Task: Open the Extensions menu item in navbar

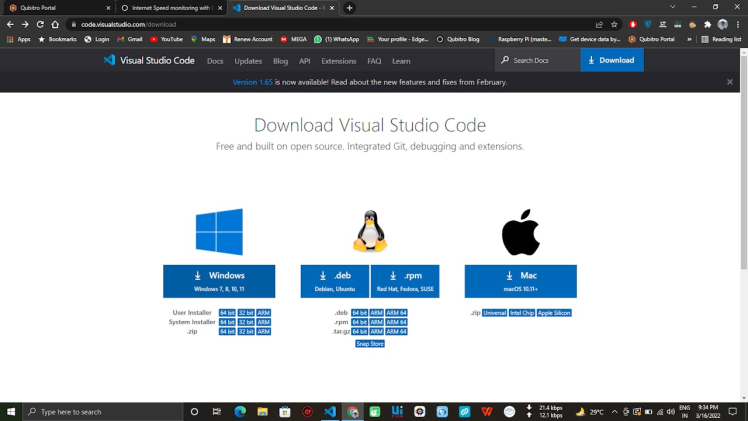Action: [x=338, y=60]
